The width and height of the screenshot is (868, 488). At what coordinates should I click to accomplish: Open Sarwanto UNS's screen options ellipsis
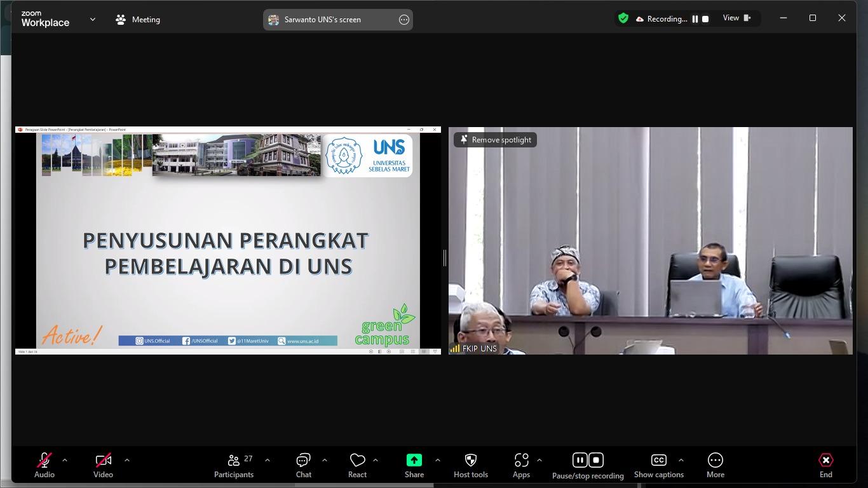[x=403, y=20]
